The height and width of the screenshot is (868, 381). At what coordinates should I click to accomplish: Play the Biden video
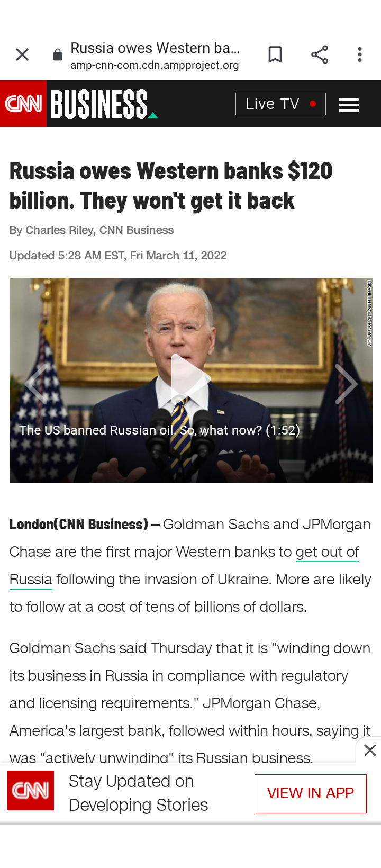pyautogui.click(x=190, y=379)
